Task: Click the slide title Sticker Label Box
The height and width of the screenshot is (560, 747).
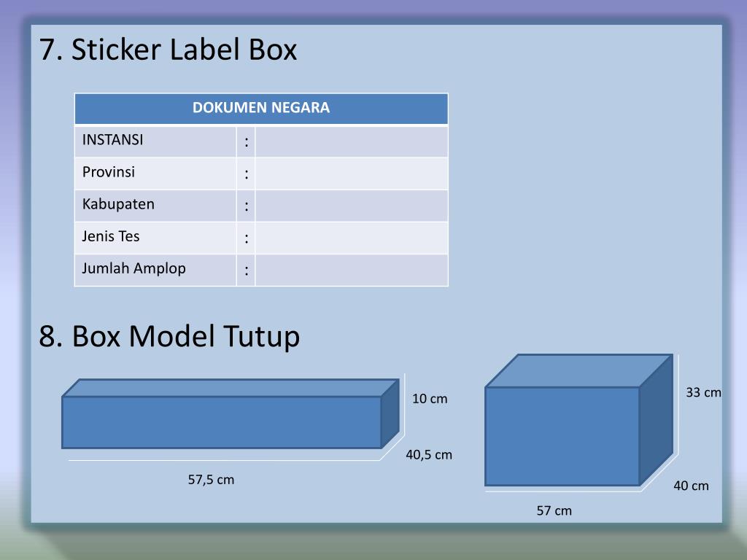Action: [x=168, y=50]
